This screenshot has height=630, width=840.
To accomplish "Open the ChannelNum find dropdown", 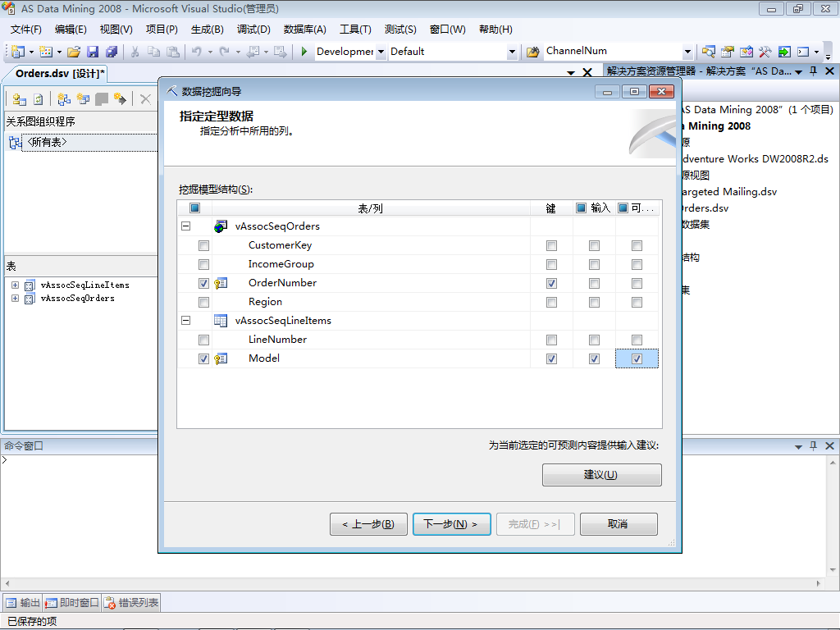I will (688, 52).
